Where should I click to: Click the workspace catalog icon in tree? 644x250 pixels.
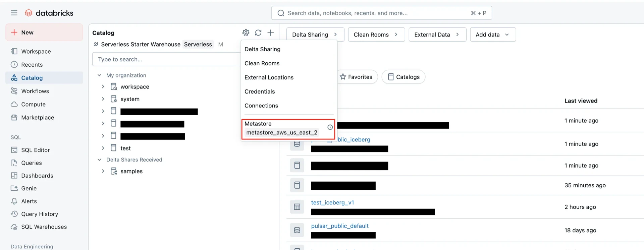(x=114, y=86)
